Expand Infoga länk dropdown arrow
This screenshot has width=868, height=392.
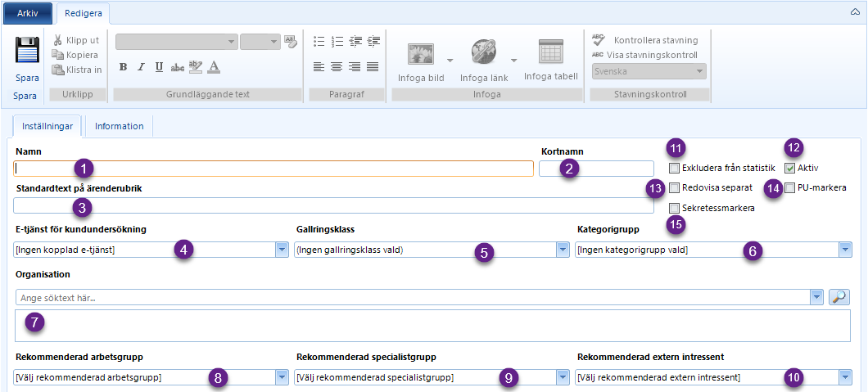[x=513, y=60]
